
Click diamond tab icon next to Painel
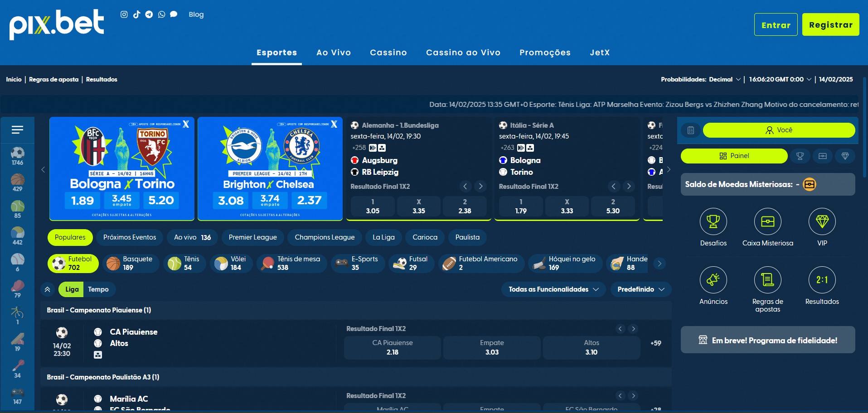(845, 156)
